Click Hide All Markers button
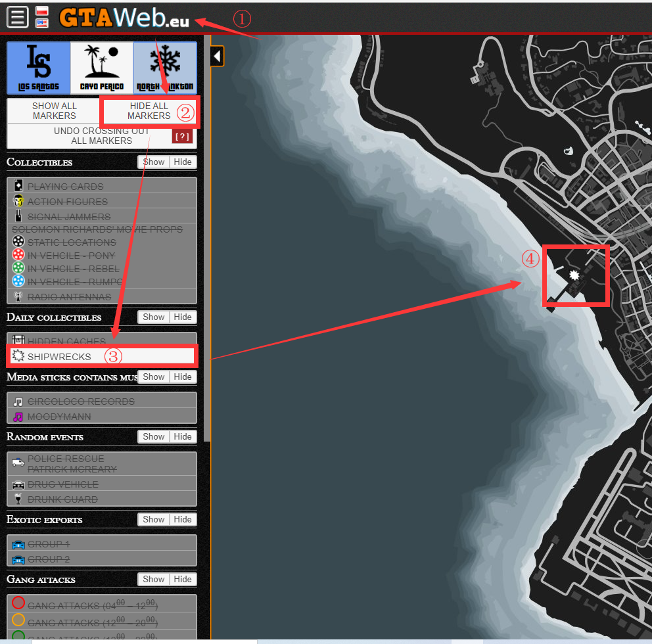 (x=149, y=110)
